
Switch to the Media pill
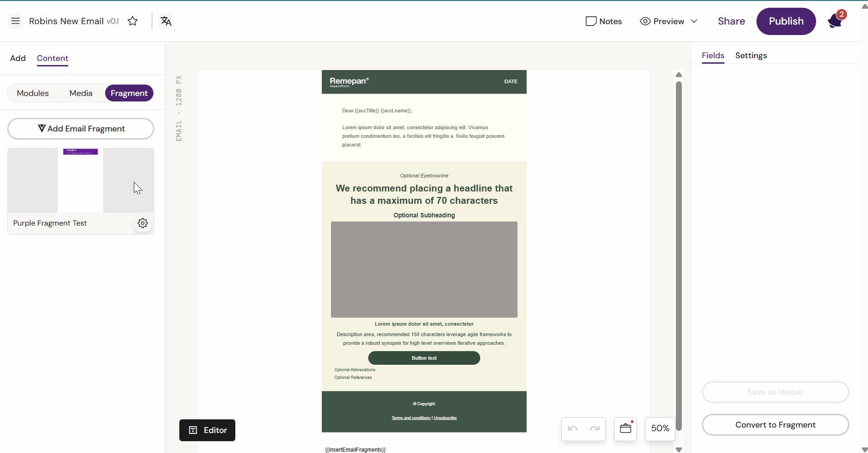coord(81,93)
